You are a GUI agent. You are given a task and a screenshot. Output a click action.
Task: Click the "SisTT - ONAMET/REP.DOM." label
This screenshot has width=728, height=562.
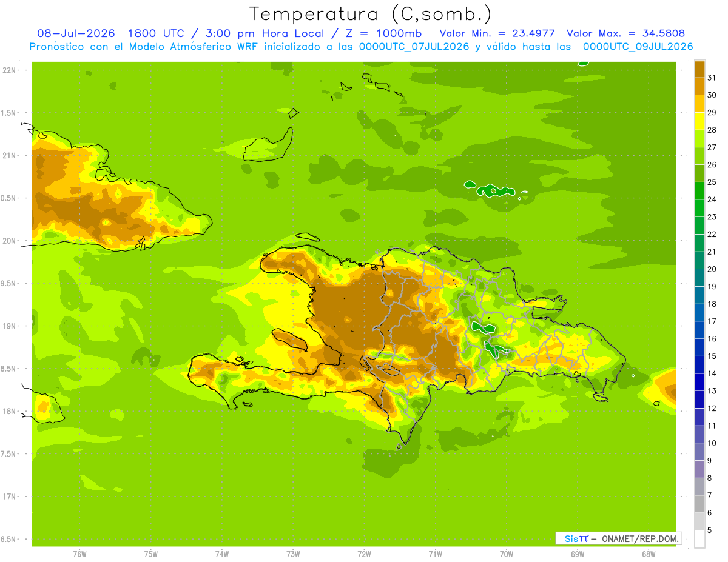(x=618, y=538)
